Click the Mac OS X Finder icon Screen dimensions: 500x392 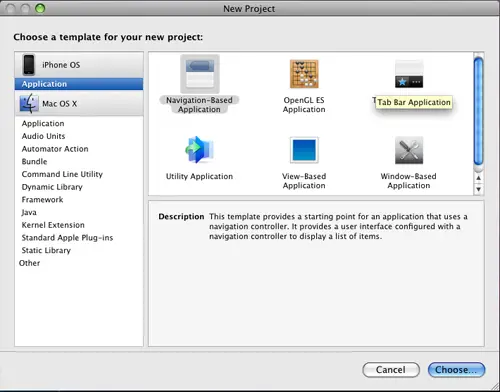pos(29,103)
